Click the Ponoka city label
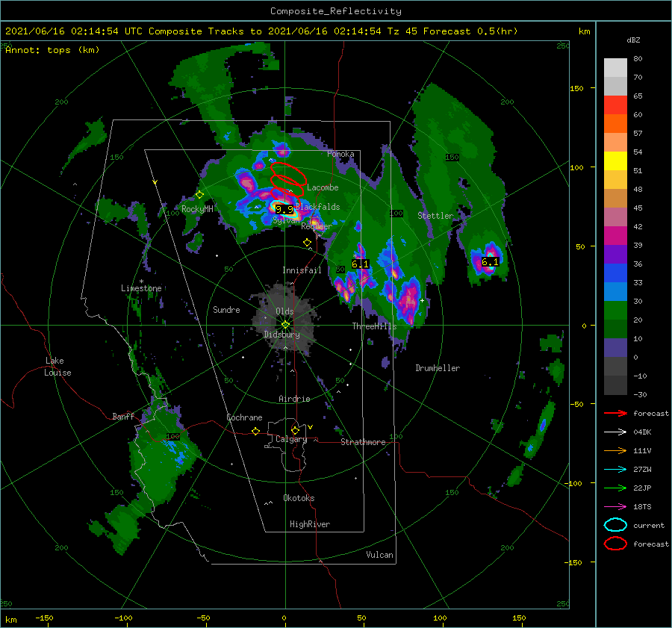Image resolution: width=672 pixels, height=628 pixels. pyautogui.click(x=340, y=154)
